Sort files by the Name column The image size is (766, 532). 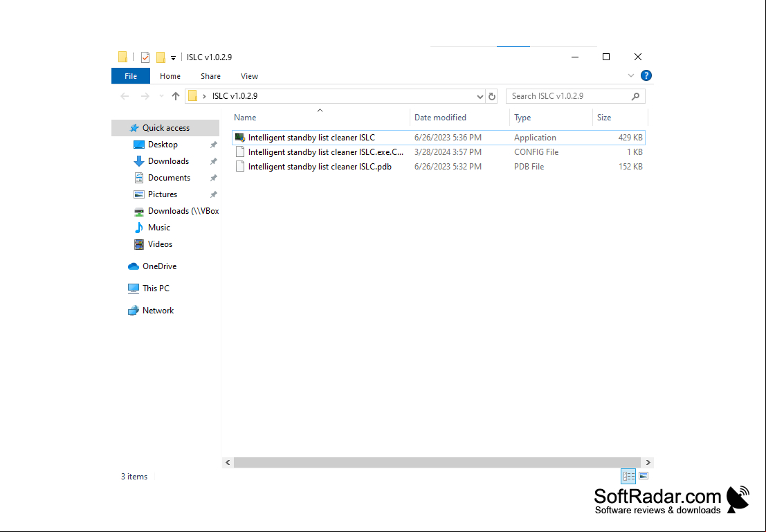coord(245,118)
